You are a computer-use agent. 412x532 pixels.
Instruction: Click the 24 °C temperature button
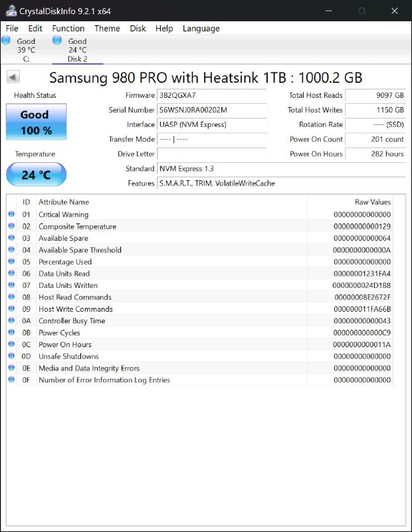(x=37, y=175)
